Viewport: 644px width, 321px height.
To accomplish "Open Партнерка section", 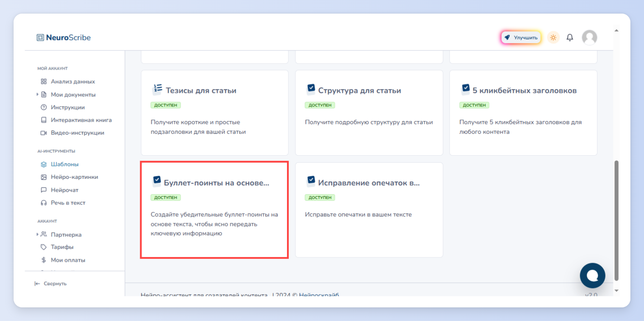I will pyautogui.click(x=66, y=235).
